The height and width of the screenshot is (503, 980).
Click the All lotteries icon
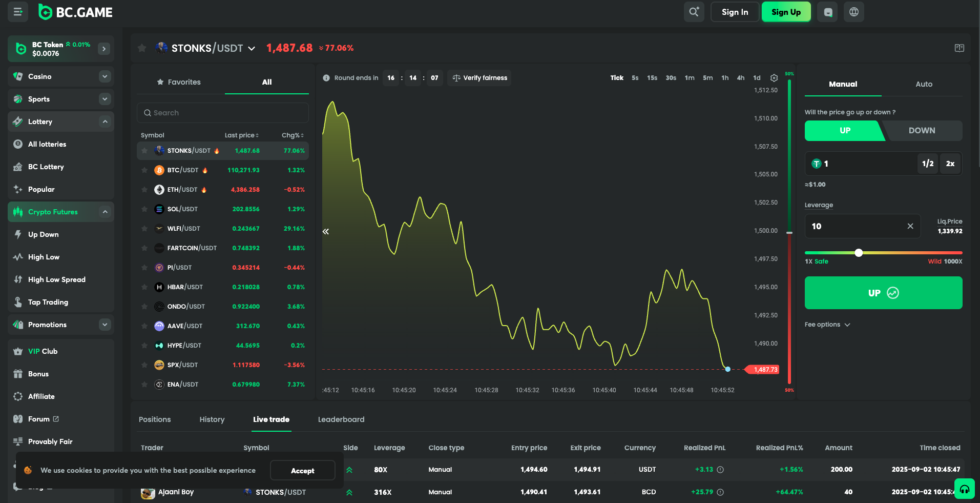[x=18, y=144]
